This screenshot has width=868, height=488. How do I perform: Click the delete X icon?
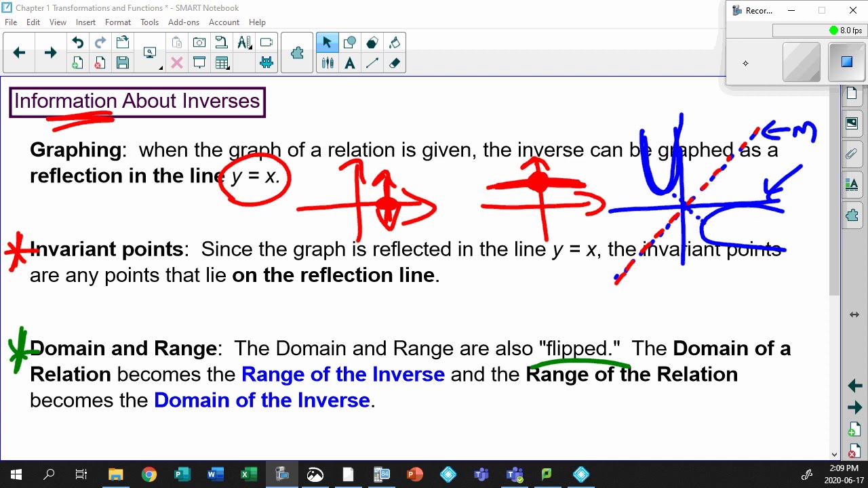pos(176,63)
